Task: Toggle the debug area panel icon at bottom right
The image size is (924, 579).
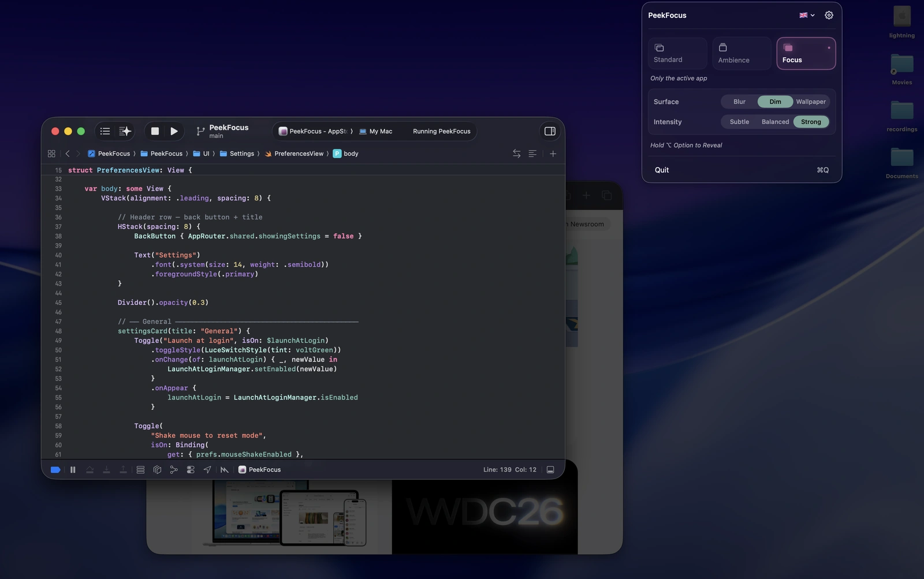Action: (x=550, y=470)
